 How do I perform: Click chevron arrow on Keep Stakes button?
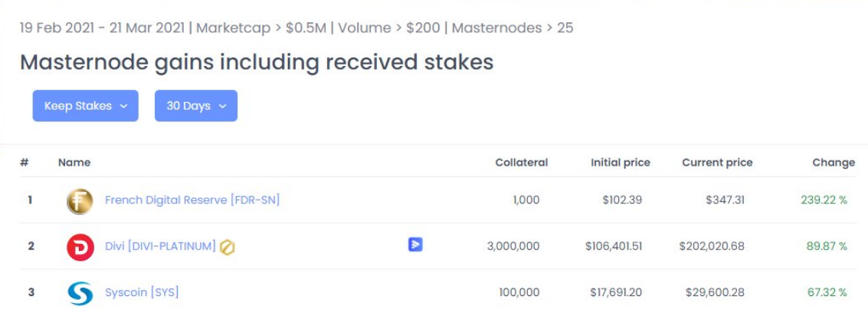[x=123, y=107]
